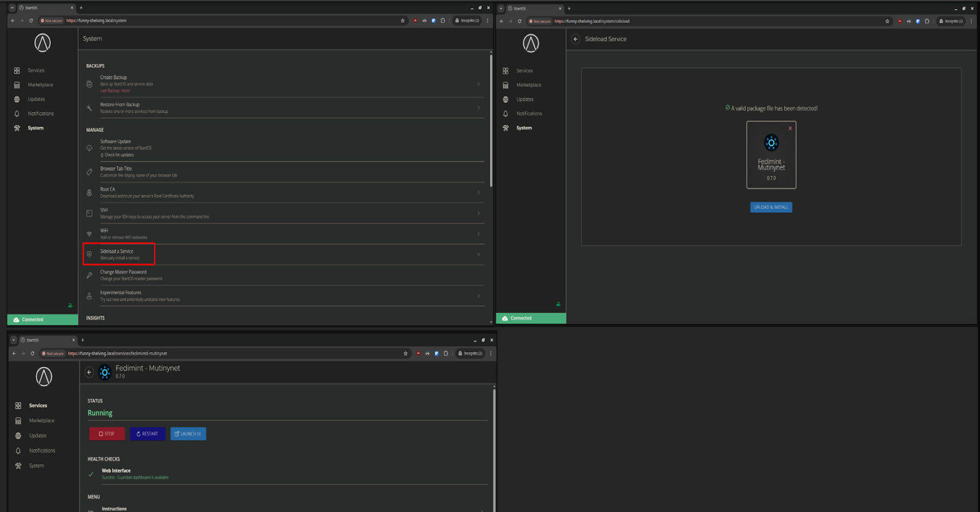Go back from Sideload Service page
The height and width of the screenshot is (512, 980).
[x=576, y=39]
